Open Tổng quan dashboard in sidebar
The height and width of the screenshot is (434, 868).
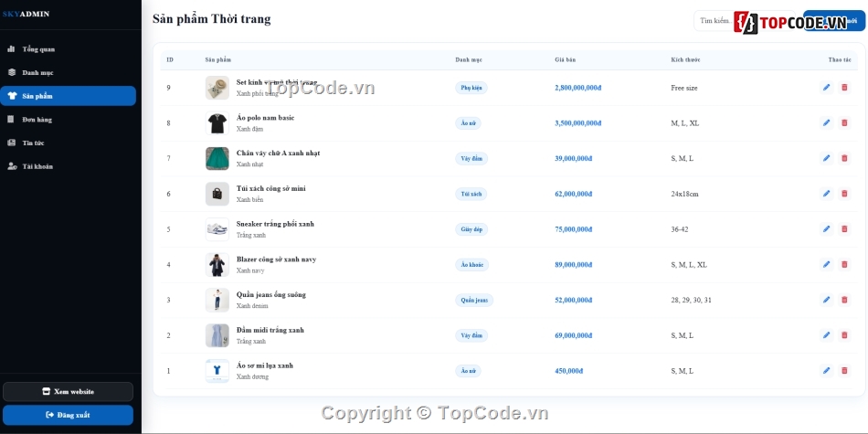[69, 49]
